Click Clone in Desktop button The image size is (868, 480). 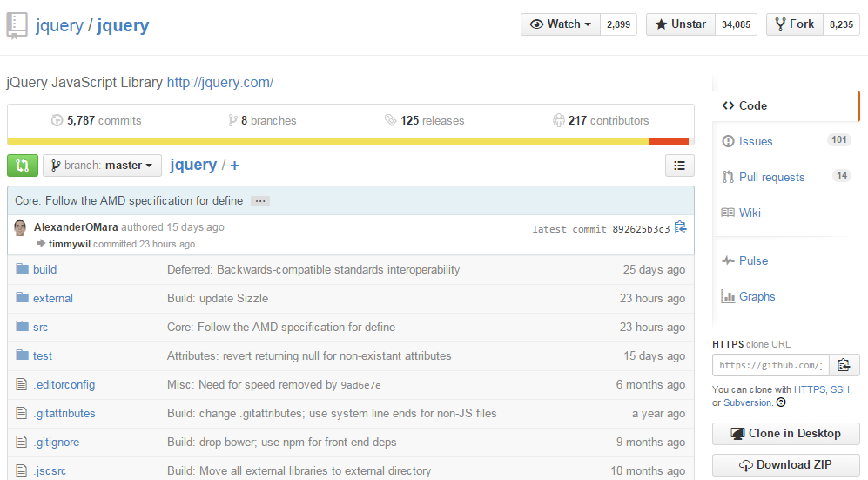pyautogui.click(x=786, y=434)
